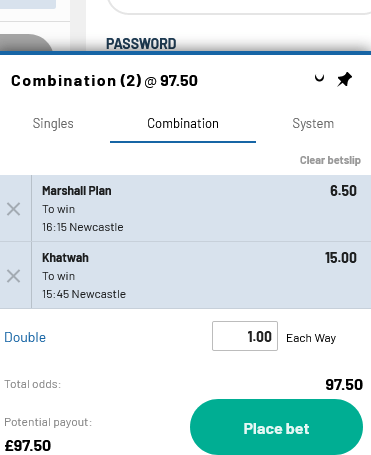Switch to the Singles tab

[x=53, y=124]
